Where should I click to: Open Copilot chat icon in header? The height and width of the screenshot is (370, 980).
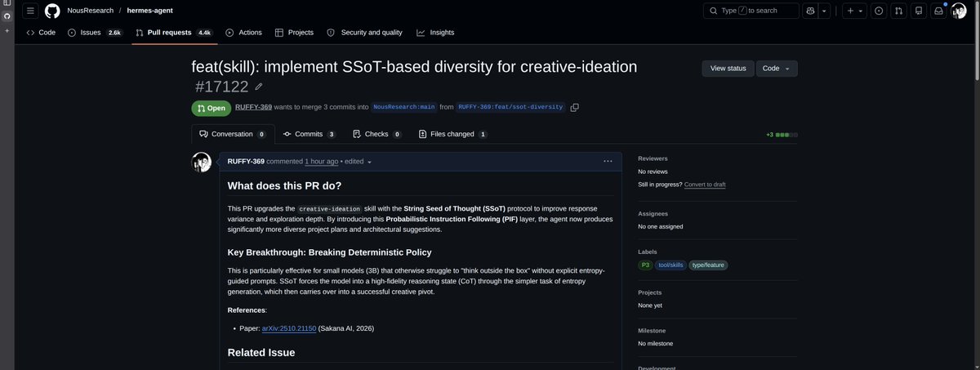click(x=810, y=11)
